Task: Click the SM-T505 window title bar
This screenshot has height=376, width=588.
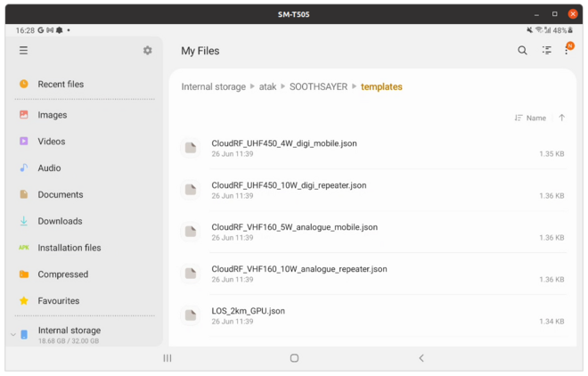Action: pyautogui.click(x=294, y=14)
